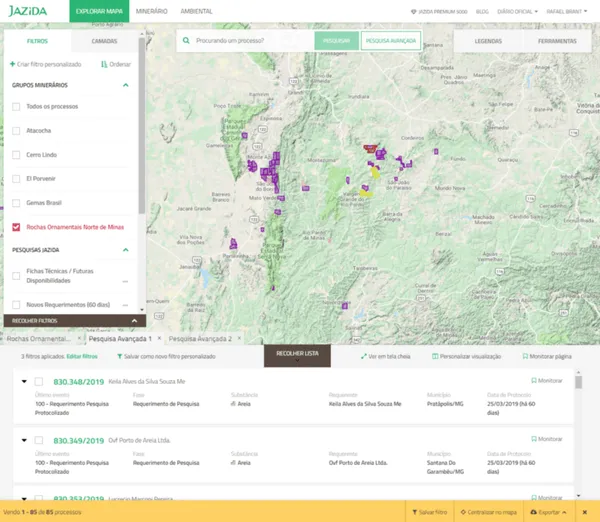Collapse the Pesquisas Jazida section
The height and width of the screenshot is (522, 600).
click(x=126, y=250)
